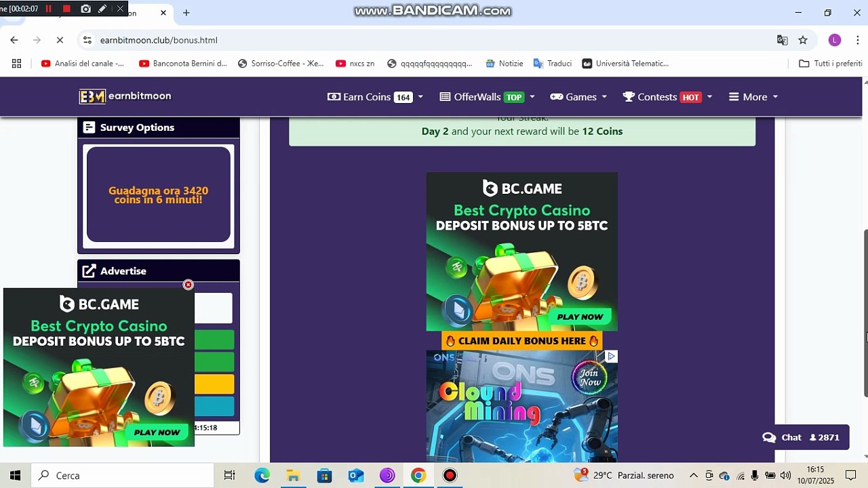Open Outlook from the taskbar
Screen dimensions: 868x488
pyautogui.click(x=356, y=476)
